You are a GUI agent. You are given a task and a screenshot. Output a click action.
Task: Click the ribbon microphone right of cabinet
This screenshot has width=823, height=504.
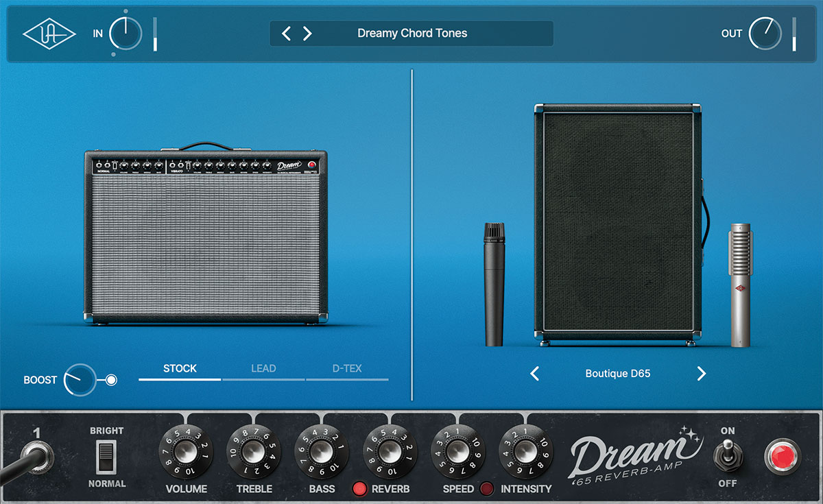click(741, 285)
